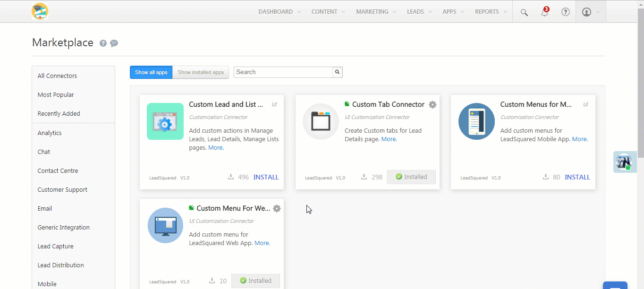This screenshot has width=644, height=289.
Task: Click the help question-mark icon in top bar
Action: (x=565, y=12)
